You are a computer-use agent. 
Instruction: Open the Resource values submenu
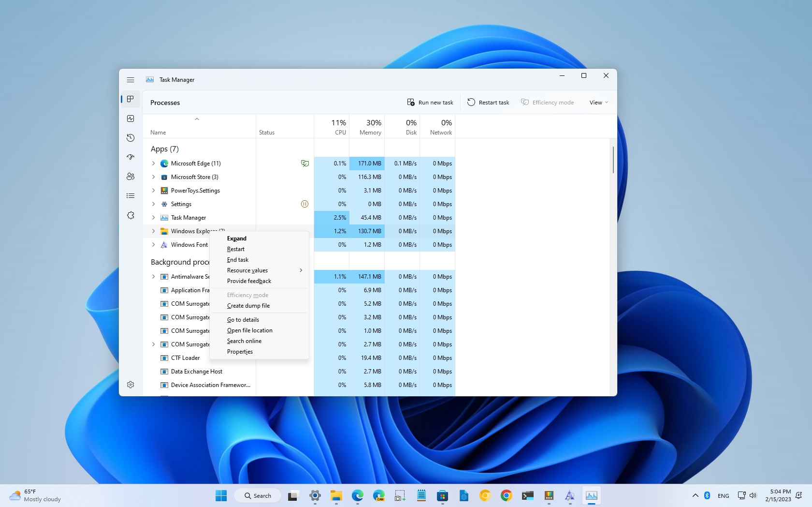(x=247, y=270)
